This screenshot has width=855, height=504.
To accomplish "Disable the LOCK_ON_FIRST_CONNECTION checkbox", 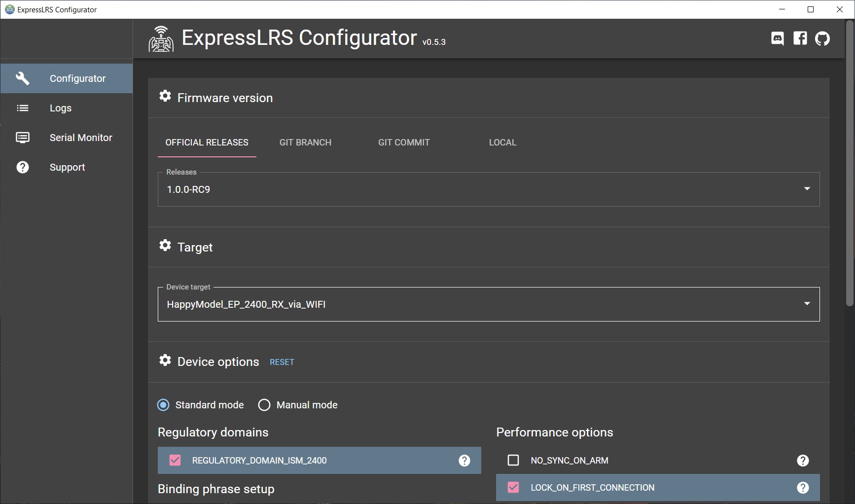I will pyautogui.click(x=513, y=488).
